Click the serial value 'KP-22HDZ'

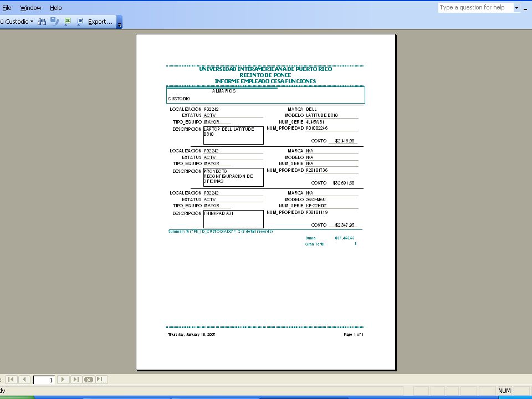(316, 206)
